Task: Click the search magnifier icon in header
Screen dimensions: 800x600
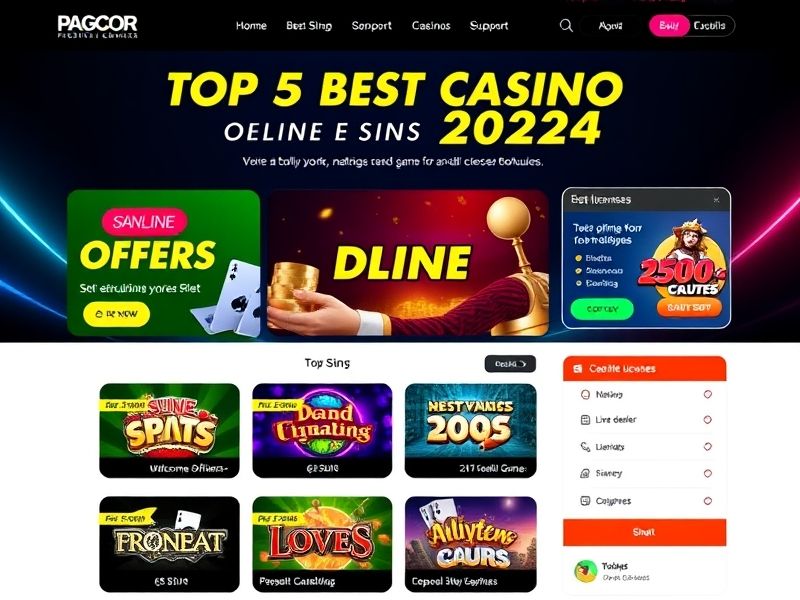Action: pyautogui.click(x=566, y=26)
